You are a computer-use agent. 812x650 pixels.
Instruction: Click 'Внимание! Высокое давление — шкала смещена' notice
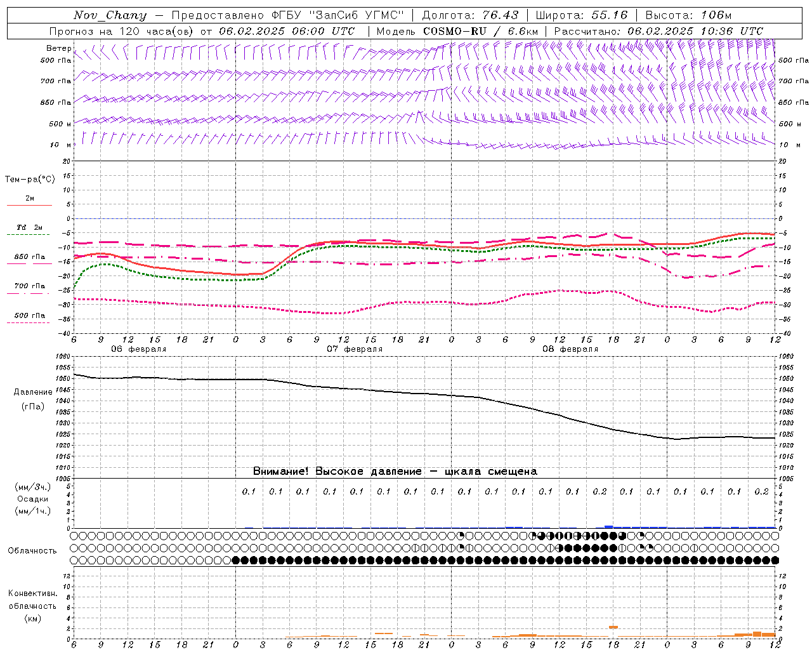coord(395,471)
